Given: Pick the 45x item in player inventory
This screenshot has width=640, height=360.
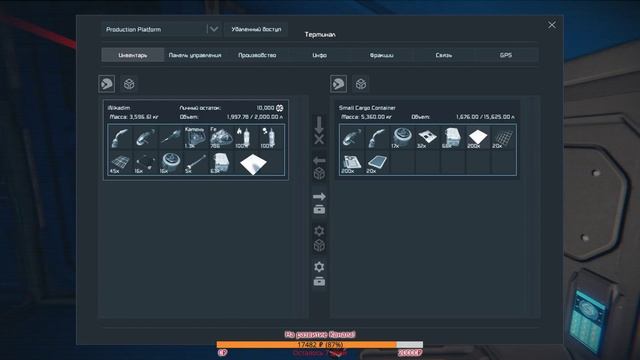Looking at the screenshot, I should coord(120,162).
